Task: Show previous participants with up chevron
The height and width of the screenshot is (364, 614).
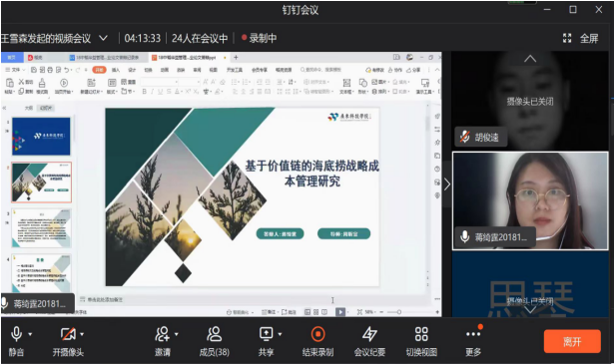Action: (x=530, y=59)
